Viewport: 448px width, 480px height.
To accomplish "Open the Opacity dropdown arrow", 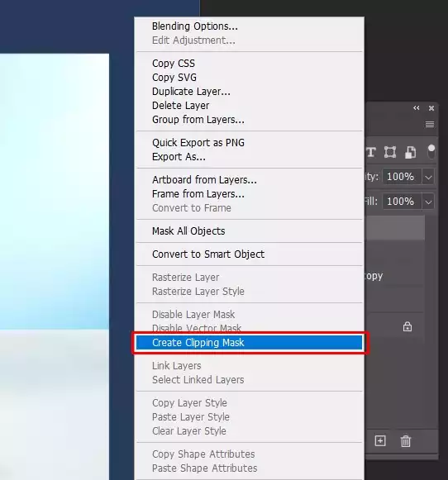I will [428, 177].
